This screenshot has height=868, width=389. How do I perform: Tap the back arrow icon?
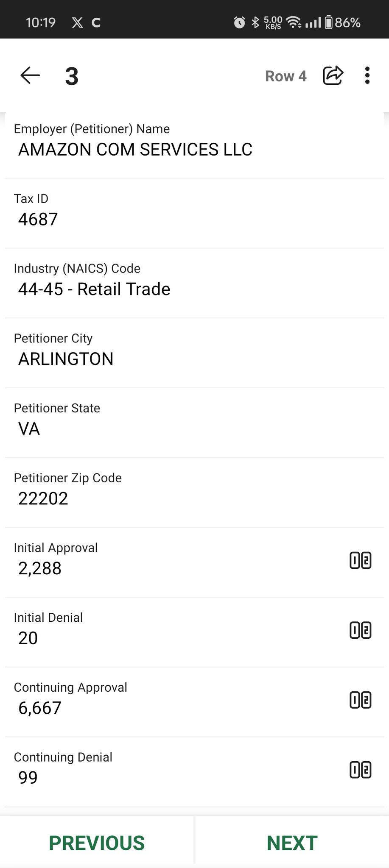pyautogui.click(x=30, y=76)
